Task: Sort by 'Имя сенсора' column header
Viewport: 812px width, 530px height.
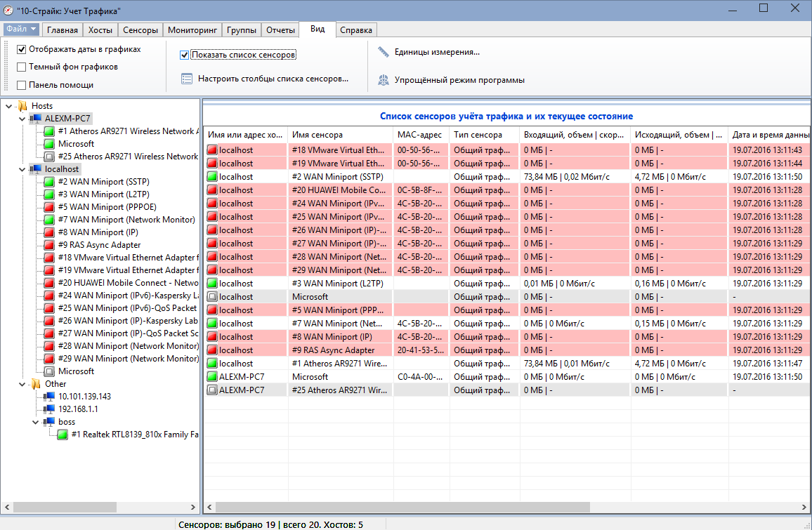Action: point(340,135)
